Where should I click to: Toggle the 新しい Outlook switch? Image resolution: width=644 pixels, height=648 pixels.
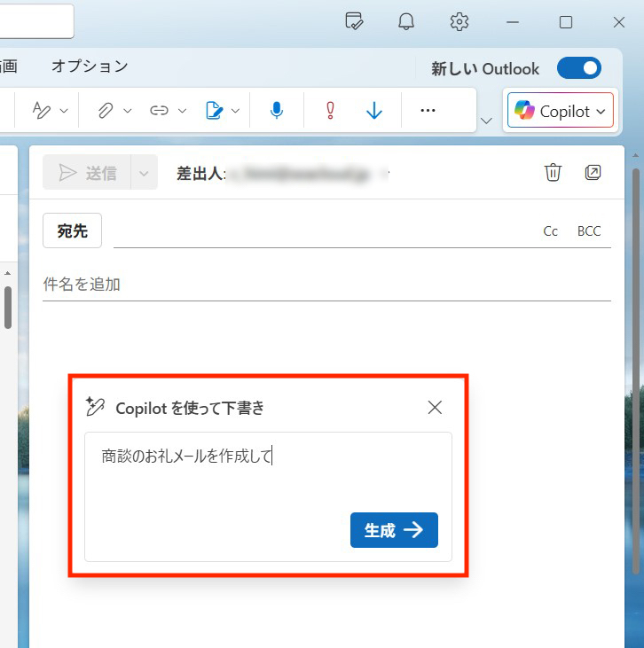[x=579, y=68]
